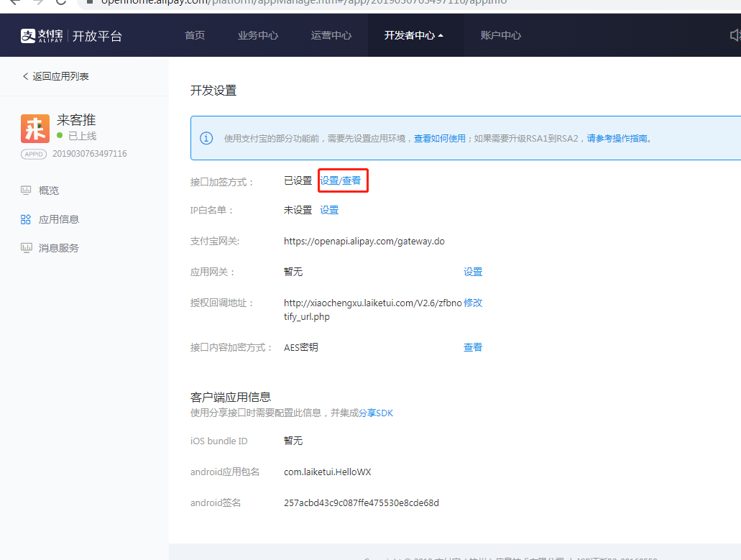Viewport: 741px width, 560px height.
Task: Click 设置 for 应用网关
Action: pyautogui.click(x=473, y=272)
